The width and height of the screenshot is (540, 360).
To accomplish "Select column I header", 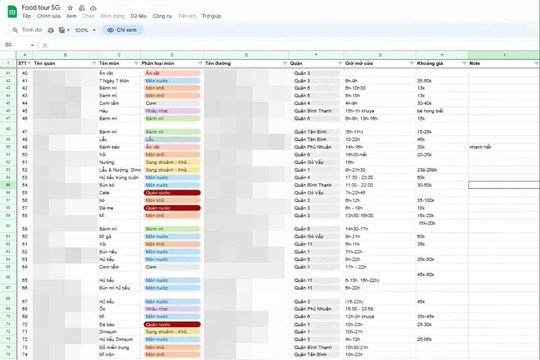I will tap(504, 55).
